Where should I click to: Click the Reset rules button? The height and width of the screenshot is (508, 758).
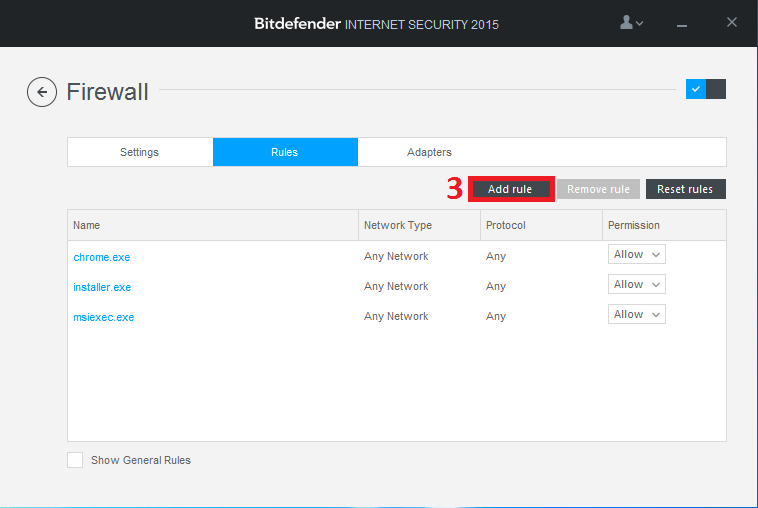pyautogui.click(x=685, y=189)
